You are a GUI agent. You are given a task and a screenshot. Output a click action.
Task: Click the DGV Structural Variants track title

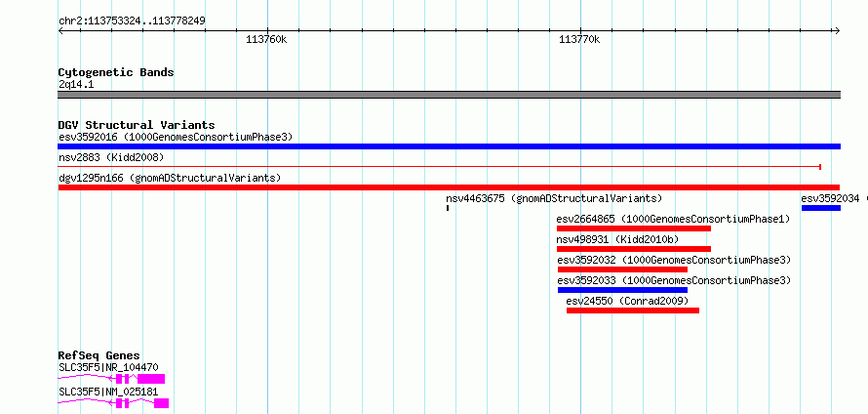(137, 125)
